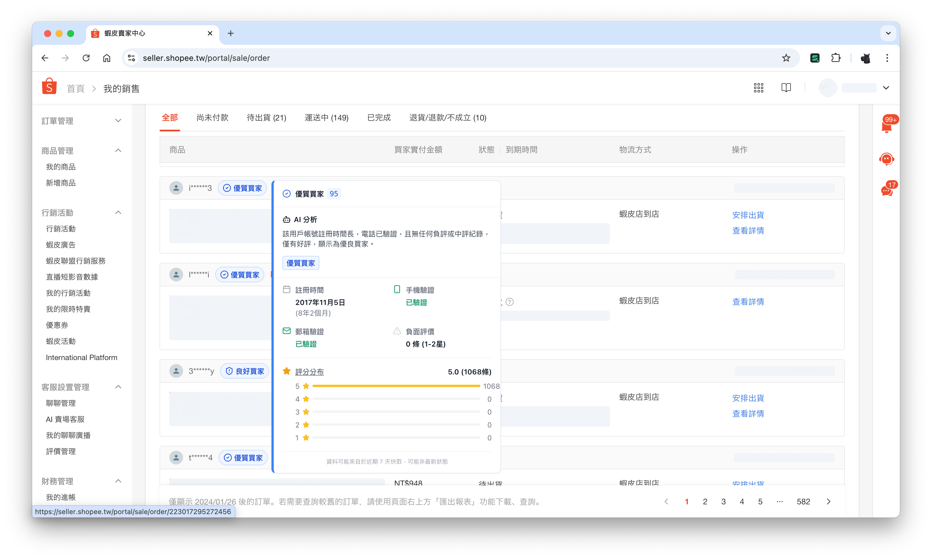The width and height of the screenshot is (932, 560).
Task: Go to order page 3
Action: click(723, 501)
